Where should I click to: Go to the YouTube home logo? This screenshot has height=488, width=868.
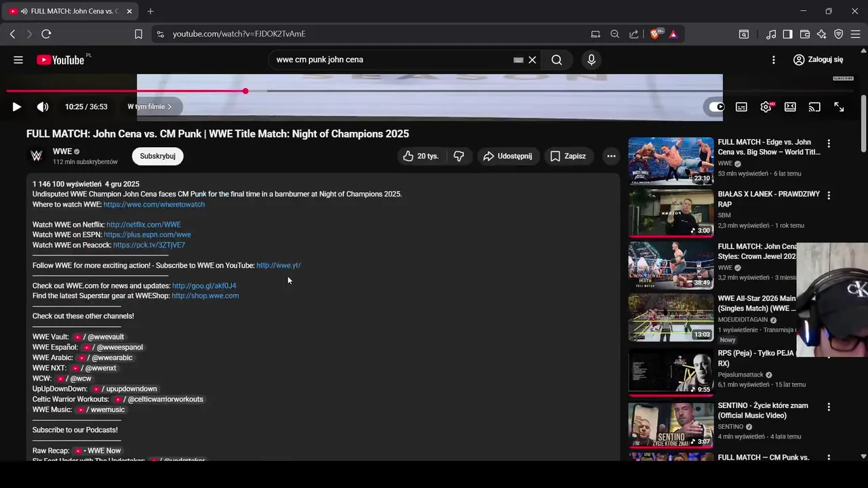60,60
